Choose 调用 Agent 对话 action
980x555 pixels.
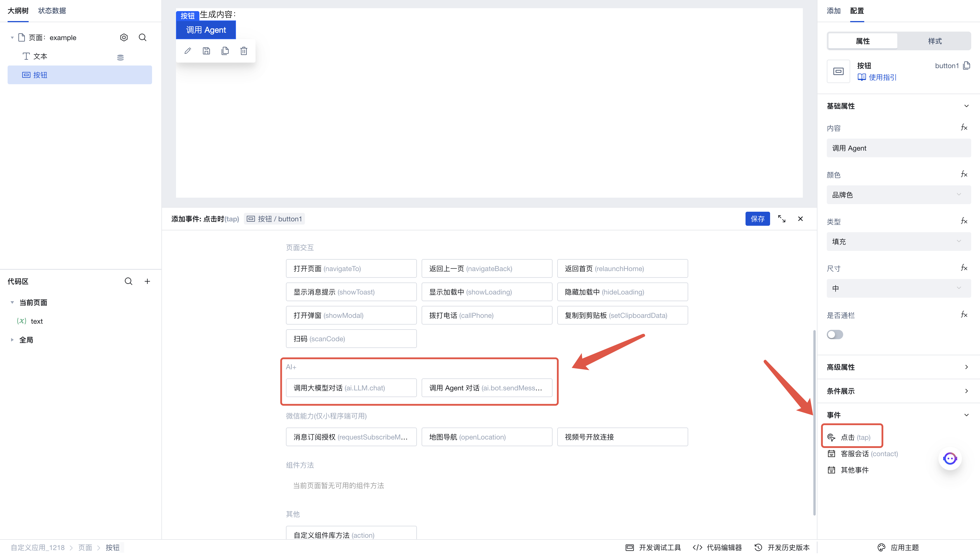[486, 388]
